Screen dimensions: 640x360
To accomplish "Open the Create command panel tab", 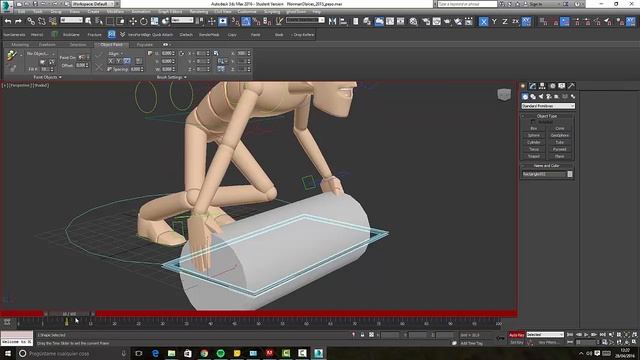I will point(523,86).
